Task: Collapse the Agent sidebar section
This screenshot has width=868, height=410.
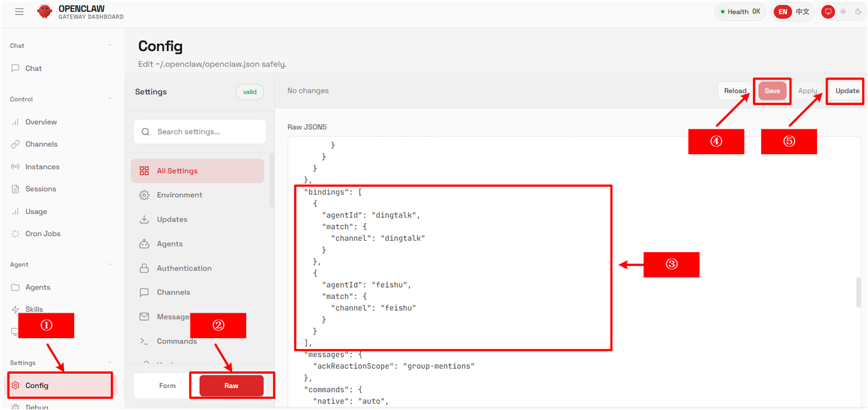Action: (x=110, y=265)
